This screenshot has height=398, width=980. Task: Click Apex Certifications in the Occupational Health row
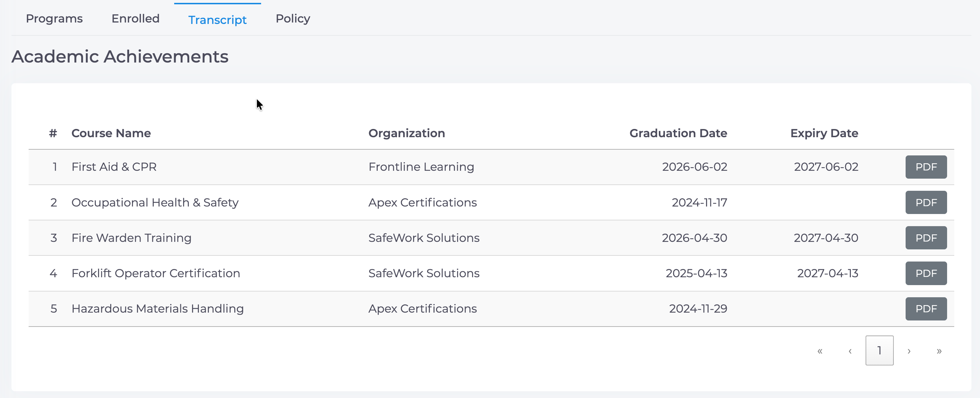click(422, 202)
